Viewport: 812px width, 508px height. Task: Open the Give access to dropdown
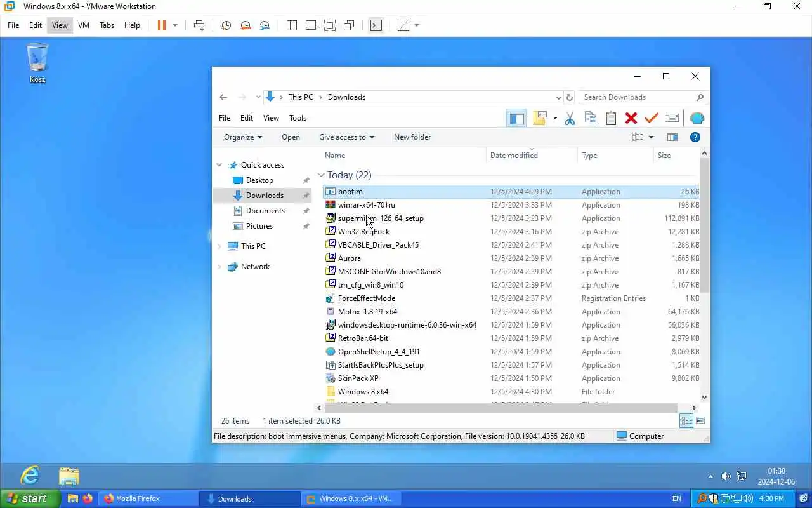point(346,137)
